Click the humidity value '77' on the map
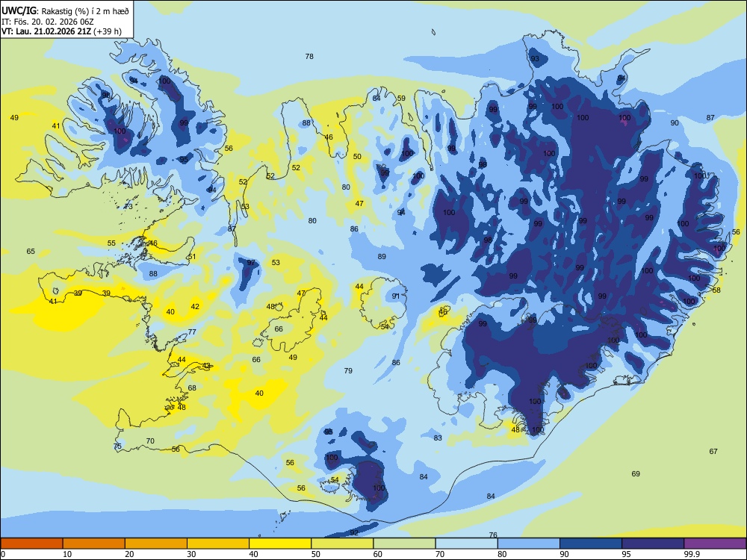This screenshot has height=560, width=747. point(192,332)
